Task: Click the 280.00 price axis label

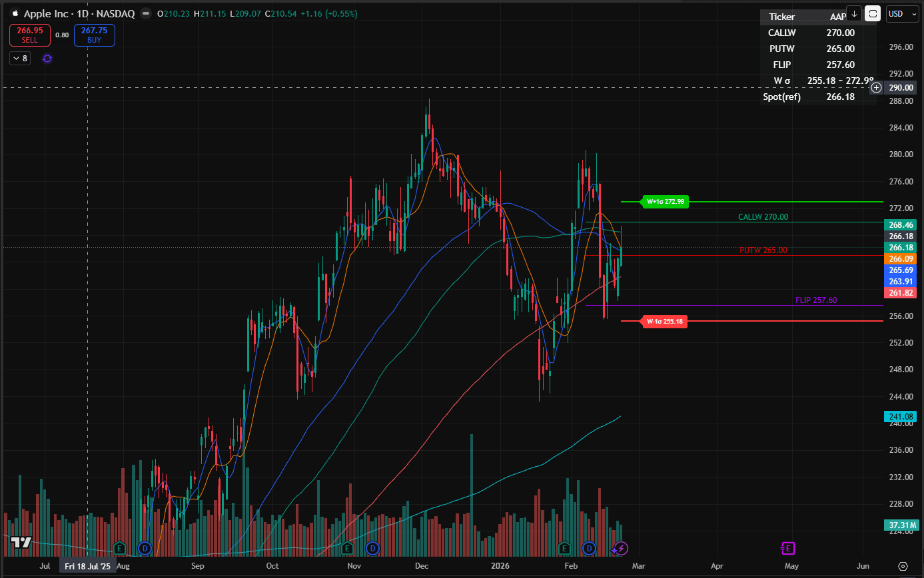Action: pyautogui.click(x=900, y=154)
